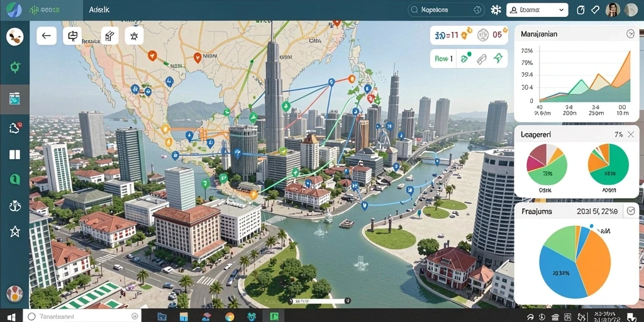Toggle the green pin icon in map toolbar
644x322 pixels.
pyautogui.click(x=498, y=58)
